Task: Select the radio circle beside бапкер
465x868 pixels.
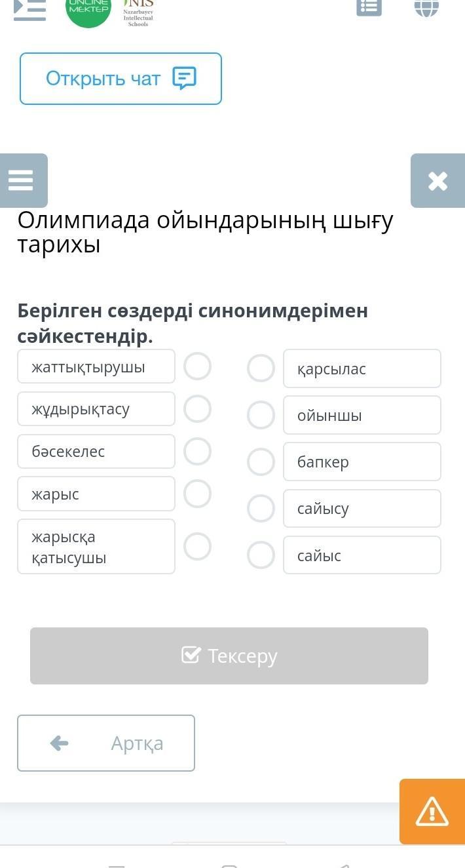Action: tap(261, 462)
